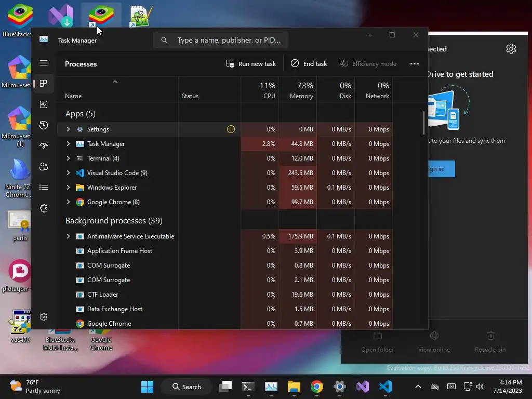Open Google Chrome from taskbar
The width and height of the screenshot is (532, 399).
click(316, 387)
